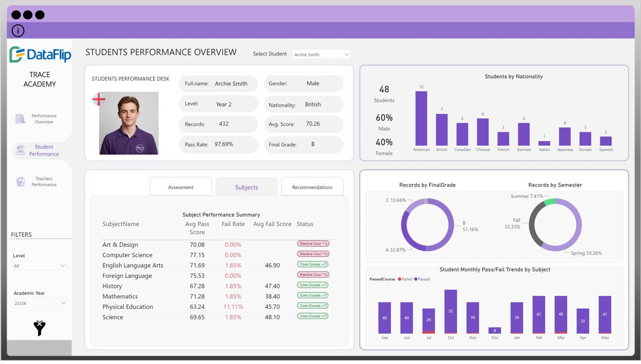Switch to the Subjects tab
Viewport: 641px width, 364px height.
point(246,187)
